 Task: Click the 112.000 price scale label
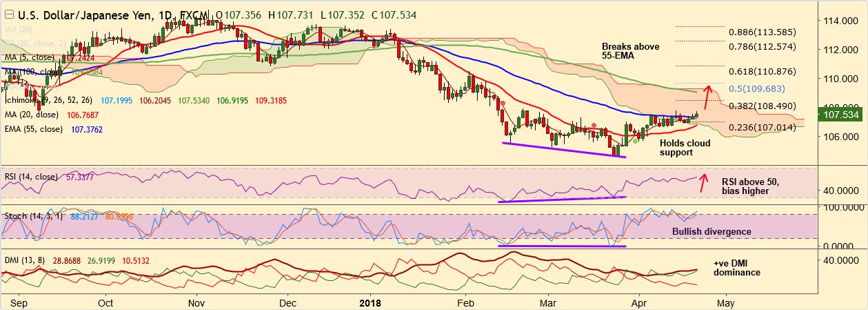coord(841,50)
